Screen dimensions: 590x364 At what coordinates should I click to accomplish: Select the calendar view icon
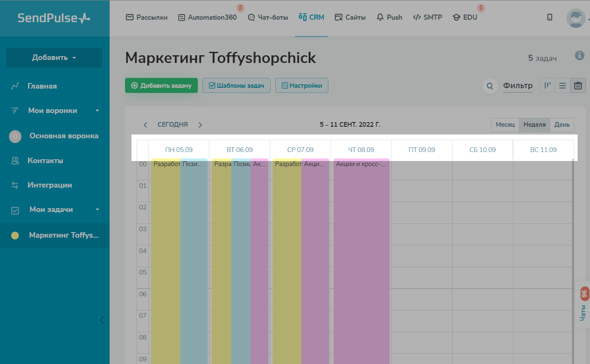[578, 86]
